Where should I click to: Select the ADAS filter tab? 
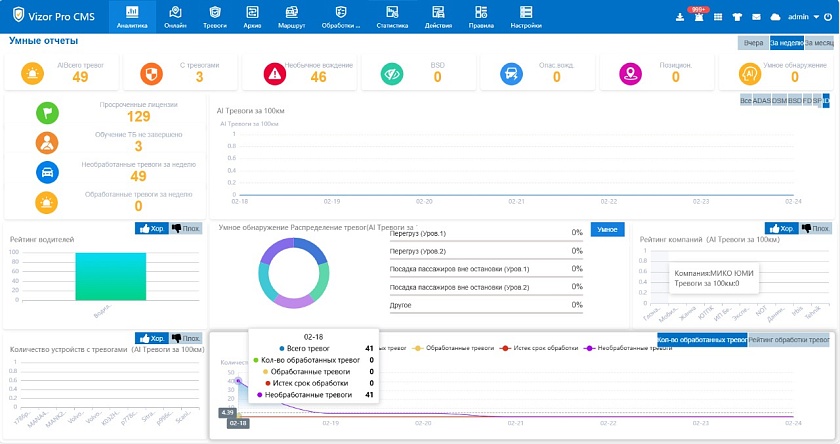point(761,101)
